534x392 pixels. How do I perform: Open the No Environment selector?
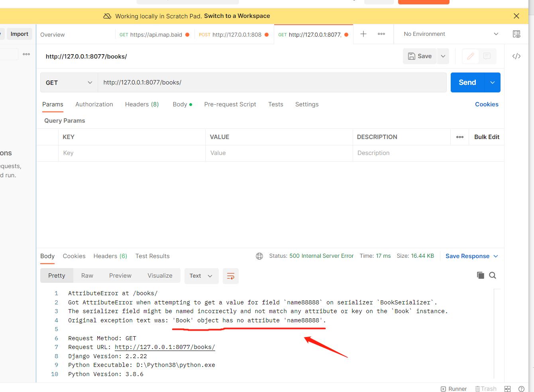(451, 34)
